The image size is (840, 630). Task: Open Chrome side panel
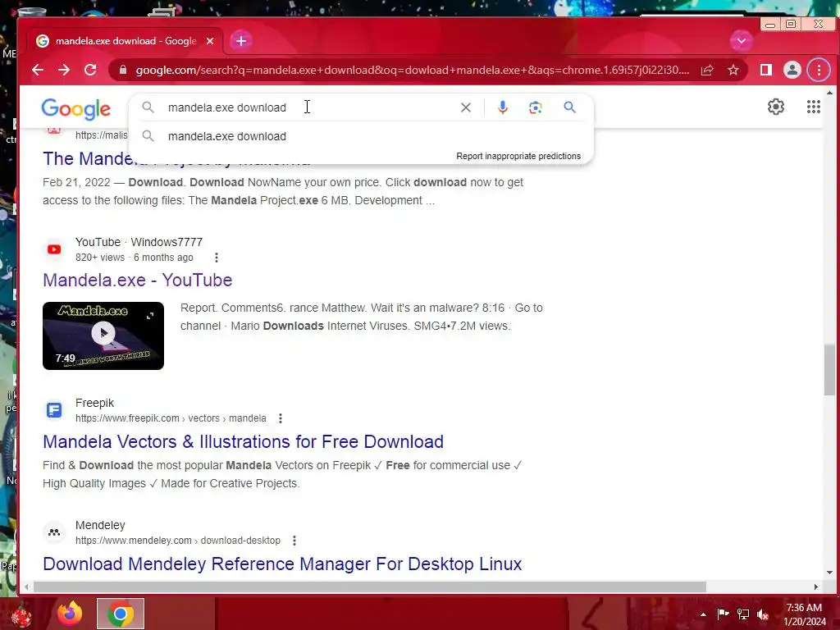point(766,70)
